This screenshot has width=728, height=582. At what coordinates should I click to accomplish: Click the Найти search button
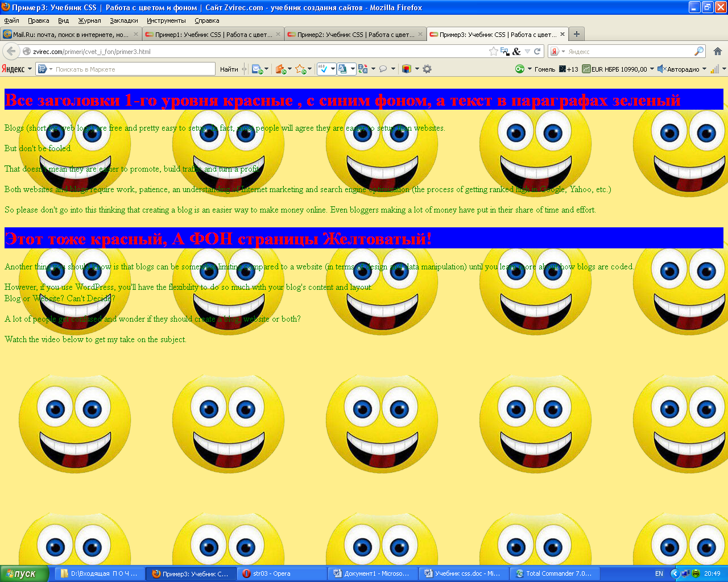coord(229,69)
